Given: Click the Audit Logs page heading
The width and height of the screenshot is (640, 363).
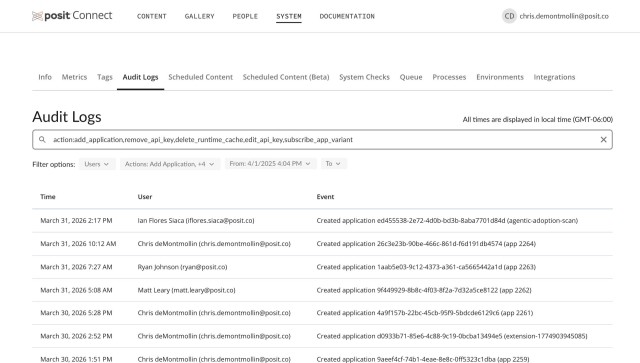Looking at the screenshot, I should pyautogui.click(x=67, y=117).
